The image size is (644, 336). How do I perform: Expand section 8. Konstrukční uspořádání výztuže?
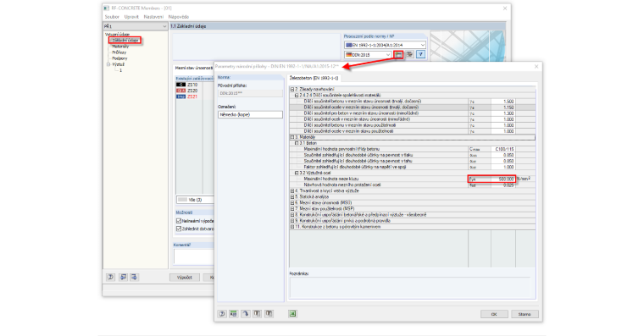292,215
